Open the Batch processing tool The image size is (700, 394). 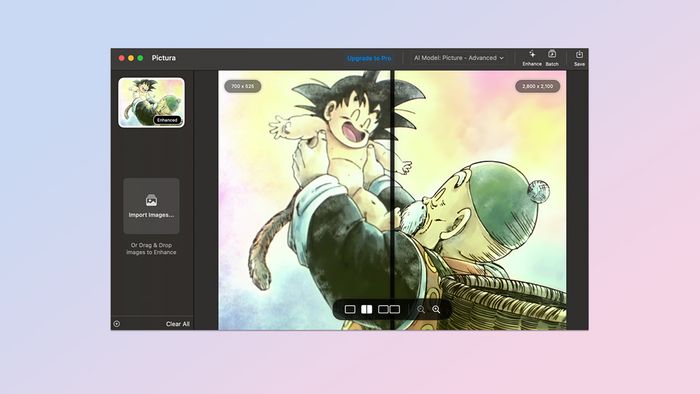[x=552, y=58]
